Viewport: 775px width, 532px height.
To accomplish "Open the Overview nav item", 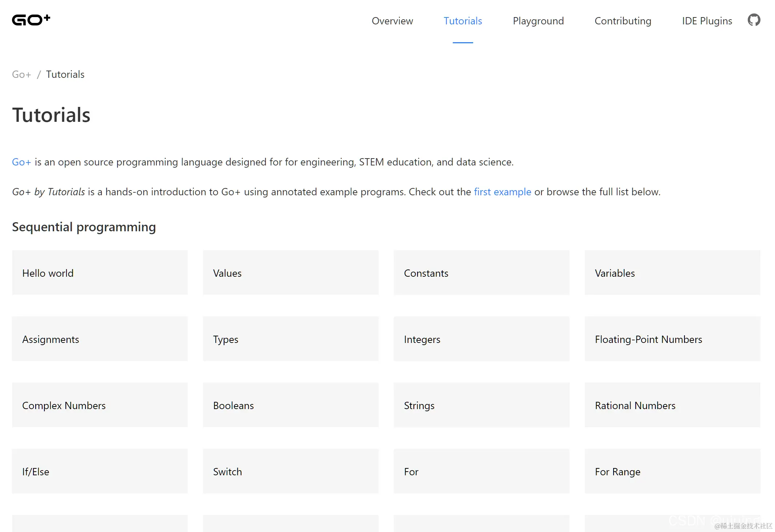I will click(392, 21).
